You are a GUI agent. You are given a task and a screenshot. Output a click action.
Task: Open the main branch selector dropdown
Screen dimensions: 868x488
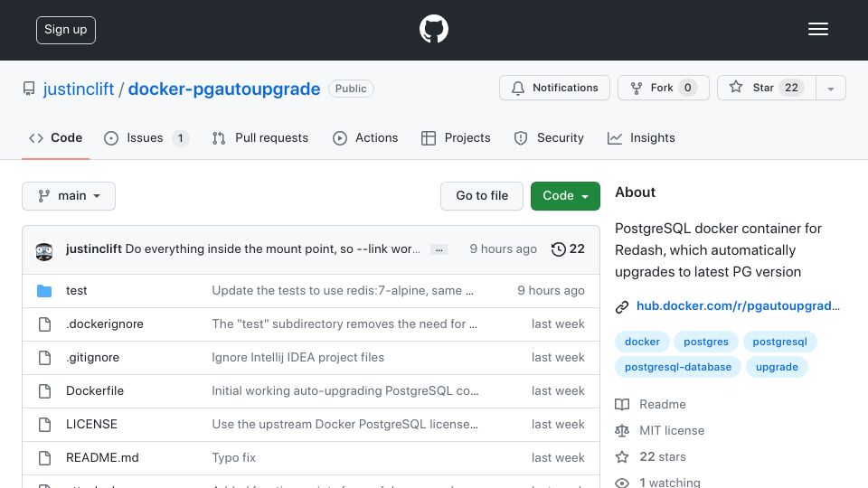click(69, 196)
